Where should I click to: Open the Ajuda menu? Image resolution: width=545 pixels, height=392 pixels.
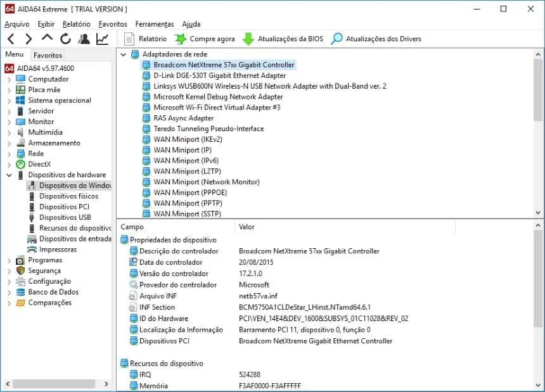(x=191, y=24)
